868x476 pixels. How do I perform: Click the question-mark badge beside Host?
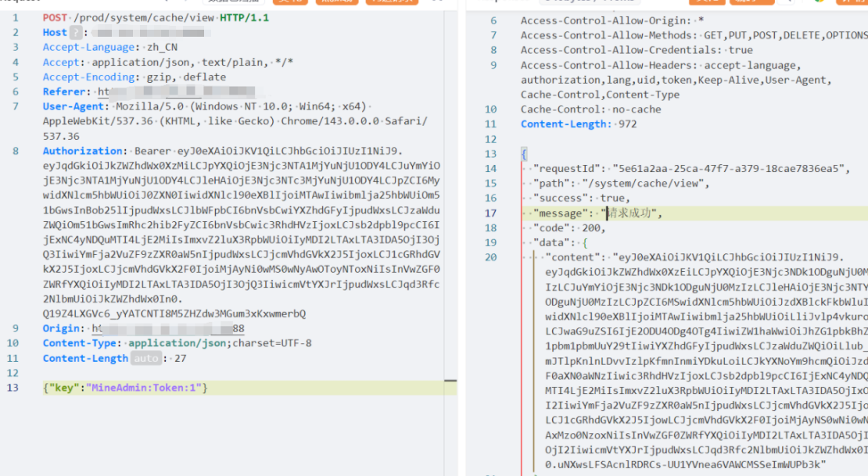[x=76, y=33]
